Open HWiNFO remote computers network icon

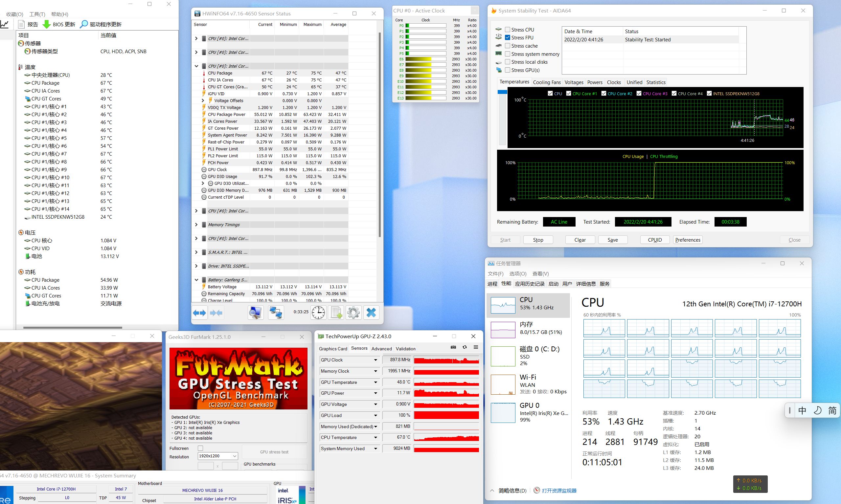tap(276, 313)
